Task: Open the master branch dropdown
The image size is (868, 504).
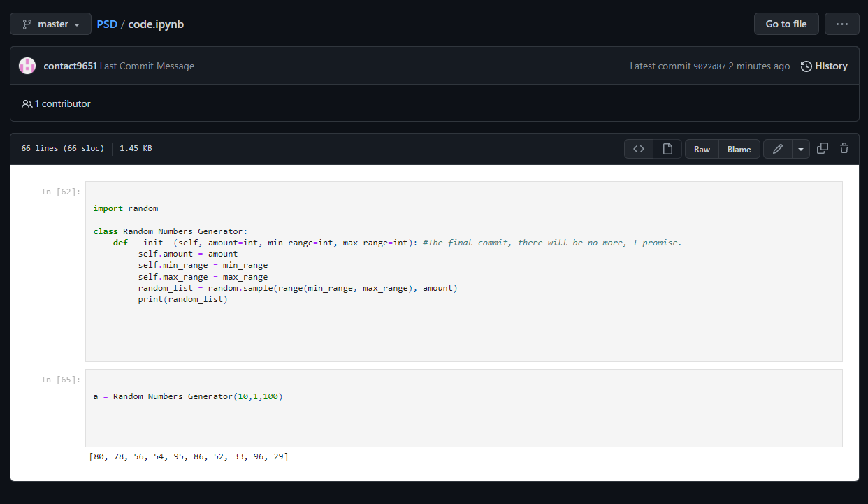Action: click(50, 24)
